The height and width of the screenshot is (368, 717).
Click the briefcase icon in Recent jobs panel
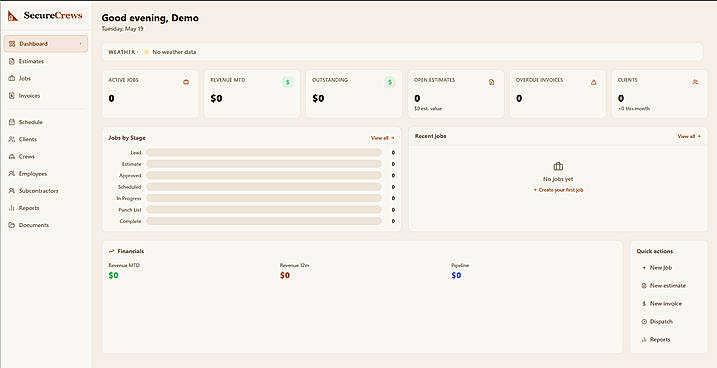pos(558,166)
